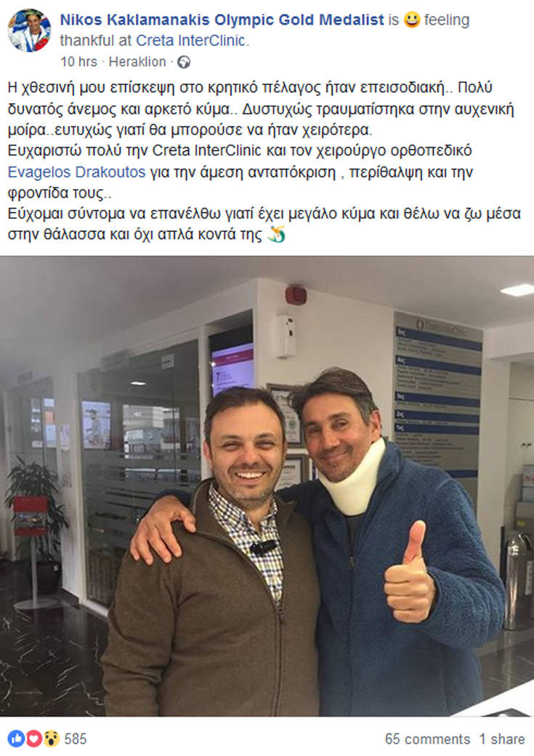Click the smiley feeling emoji icon

[x=412, y=20]
